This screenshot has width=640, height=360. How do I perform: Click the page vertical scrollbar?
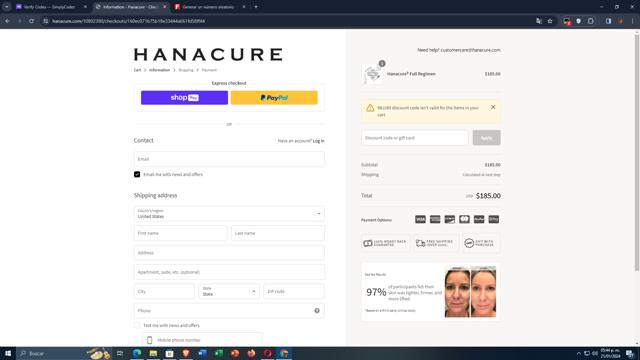coord(637,153)
